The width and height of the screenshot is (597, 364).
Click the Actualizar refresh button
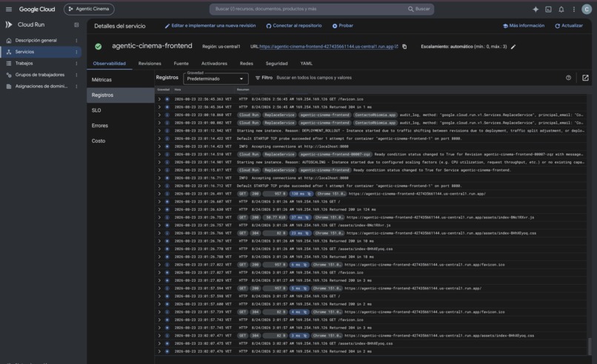tap(569, 26)
